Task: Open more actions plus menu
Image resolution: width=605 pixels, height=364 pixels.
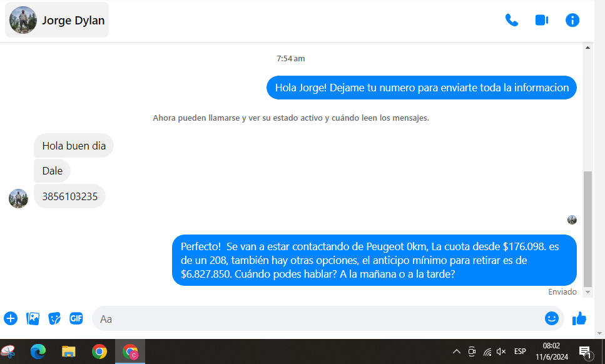Action: (11, 318)
